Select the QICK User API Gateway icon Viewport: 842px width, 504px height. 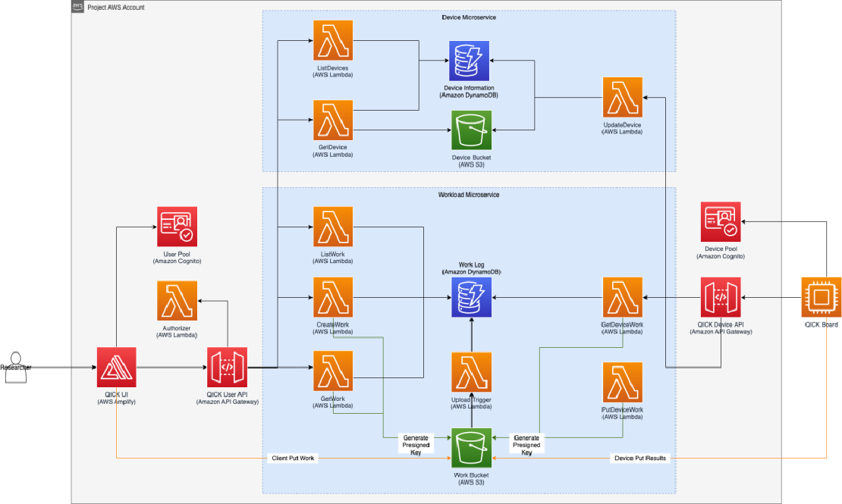(227, 367)
